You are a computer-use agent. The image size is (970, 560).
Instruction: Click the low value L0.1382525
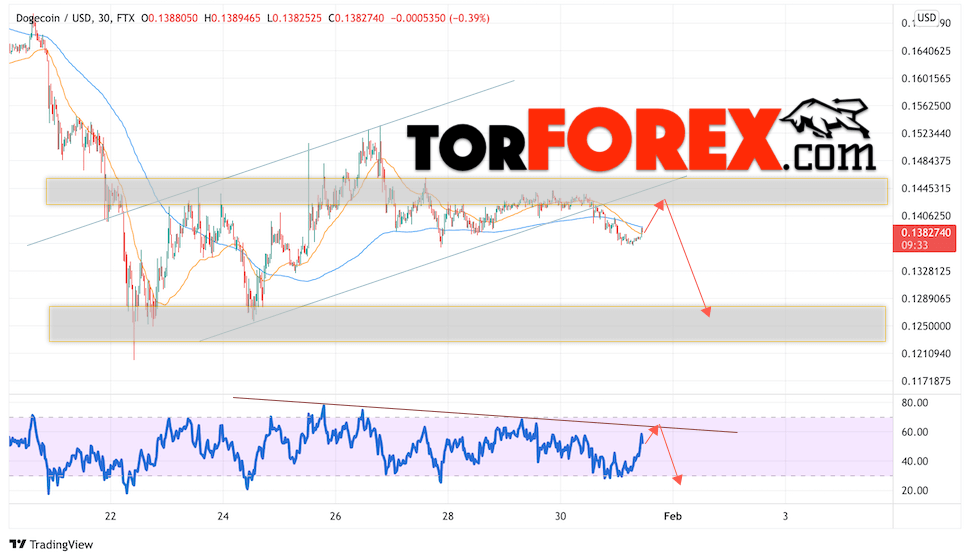(294, 19)
